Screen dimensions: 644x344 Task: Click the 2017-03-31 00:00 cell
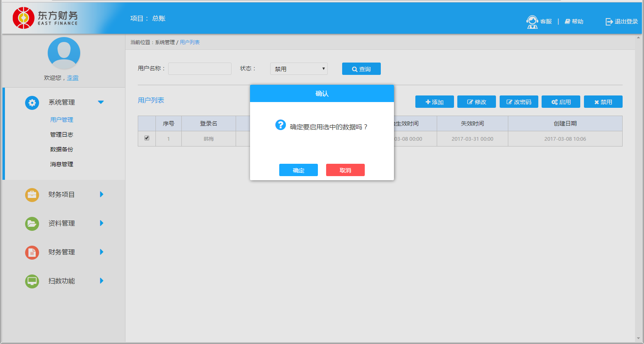click(x=473, y=139)
